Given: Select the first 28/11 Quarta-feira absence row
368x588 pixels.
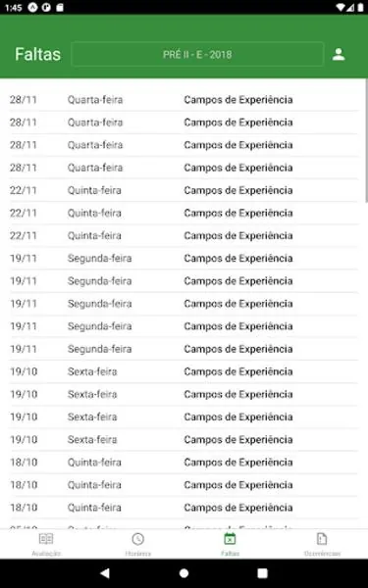Looking at the screenshot, I should (184, 100).
